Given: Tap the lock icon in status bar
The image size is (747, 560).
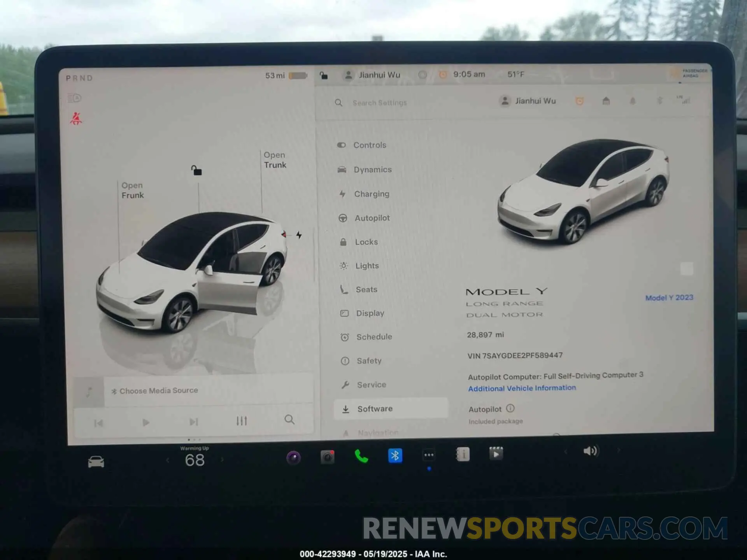Looking at the screenshot, I should (x=324, y=75).
